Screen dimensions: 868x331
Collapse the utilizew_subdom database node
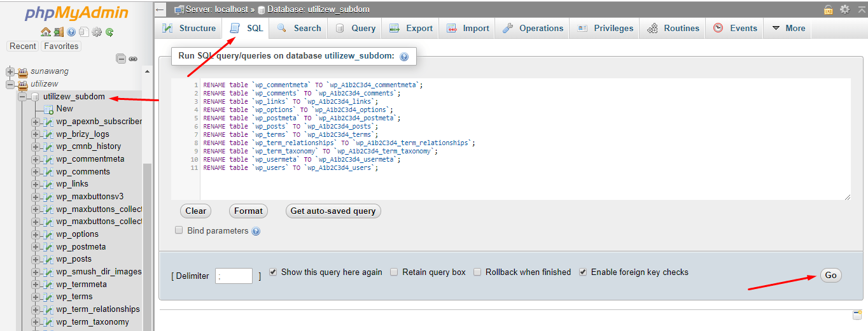[x=22, y=97]
